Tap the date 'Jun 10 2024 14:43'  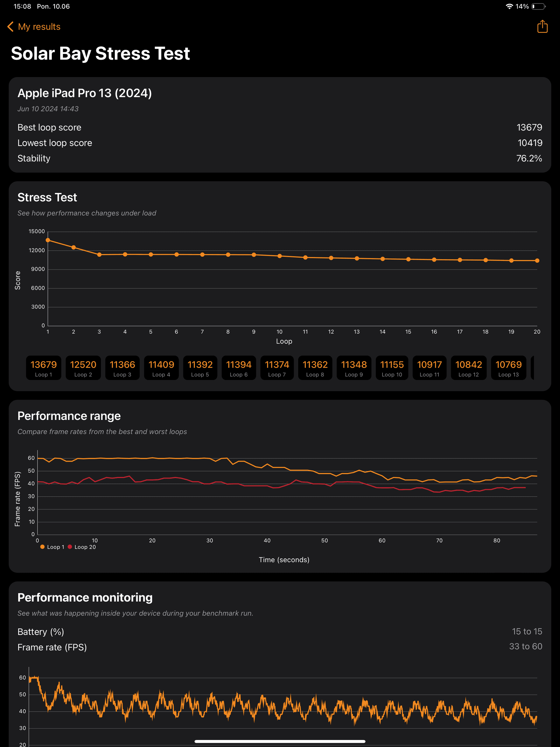(x=48, y=109)
